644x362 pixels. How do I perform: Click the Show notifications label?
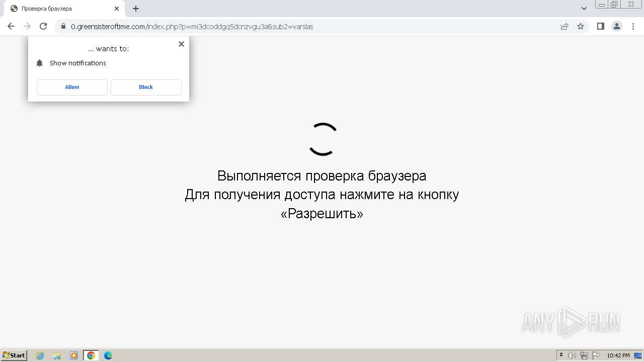[78, 63]
